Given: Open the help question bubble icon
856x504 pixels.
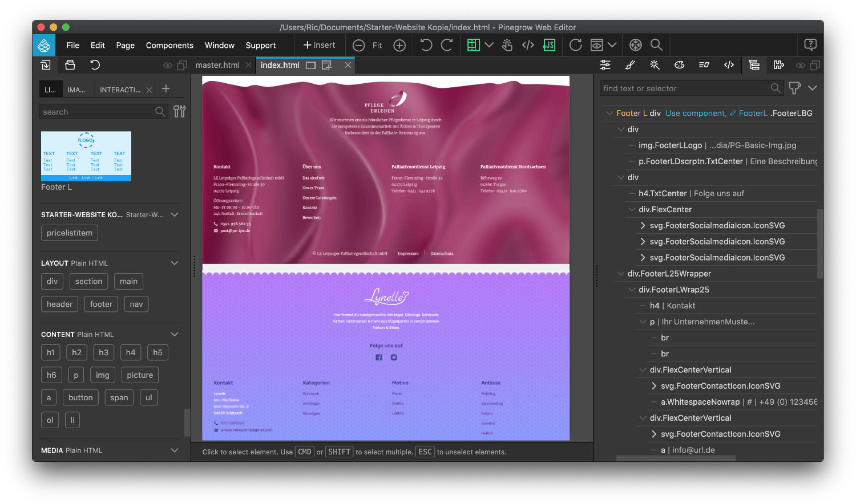Looking at the screenshot, I should tap(810, 45).
